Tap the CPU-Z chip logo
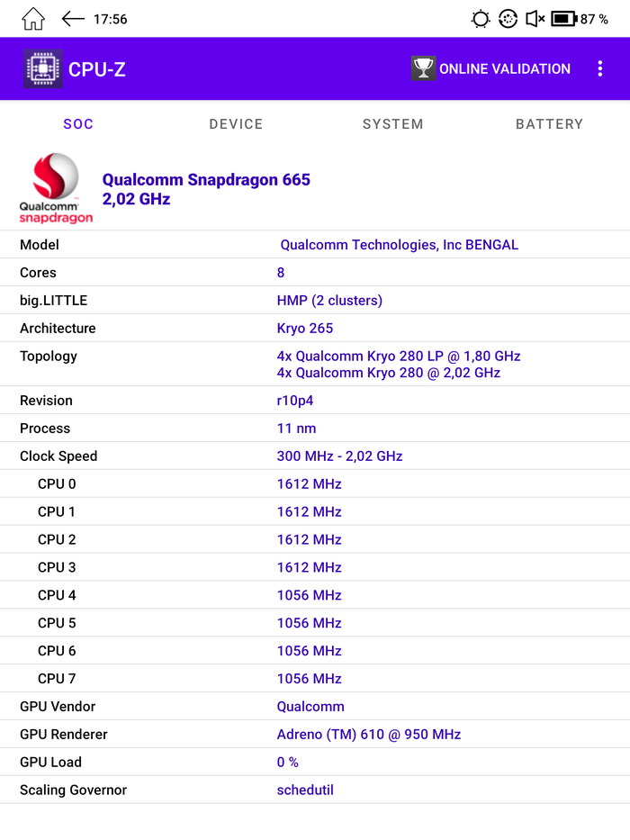The height and width of the screenshot is (840, 630). pos(42,68)
